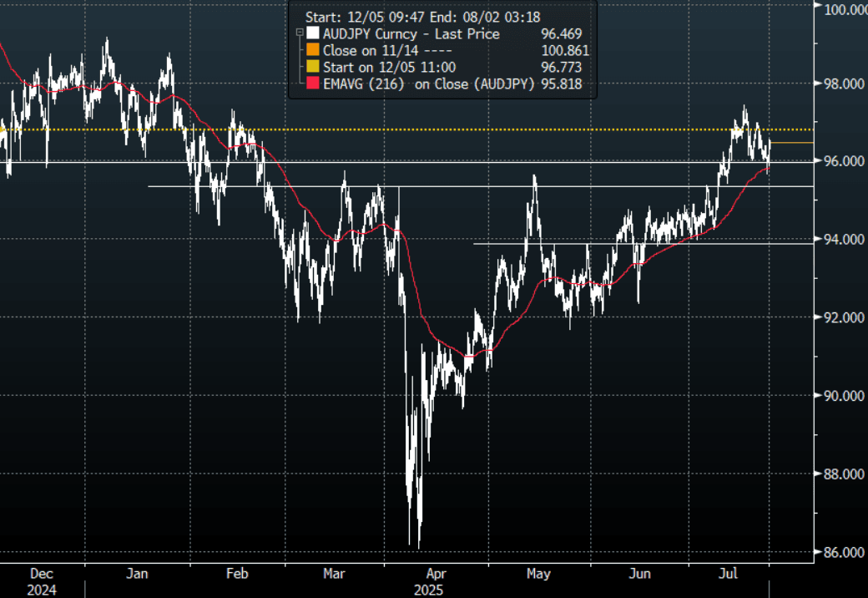Viewport: 868px width, 598px height.
Task: Click the 86.000 y-axis label
Action: 844,552
